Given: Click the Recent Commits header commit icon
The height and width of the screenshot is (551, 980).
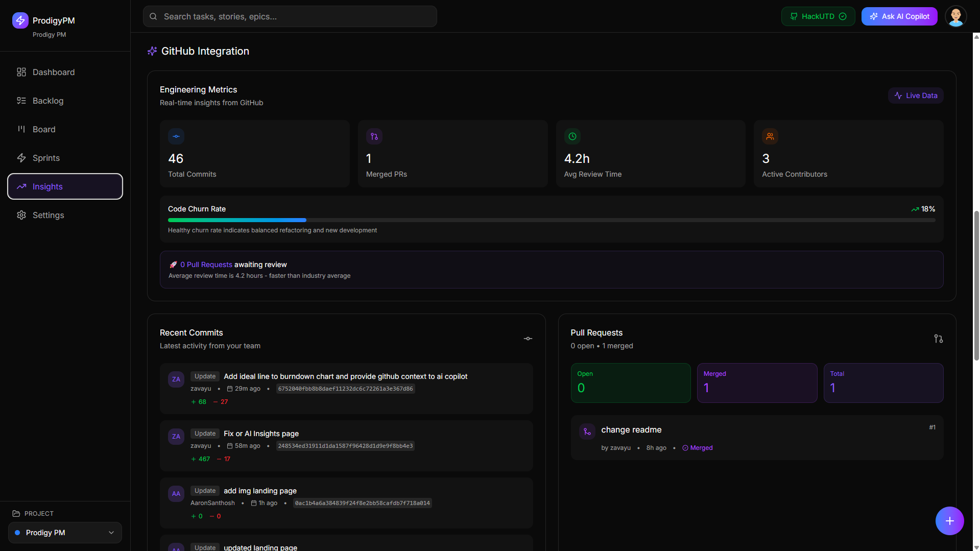Looking at the screenshot, I should [528, 339].
